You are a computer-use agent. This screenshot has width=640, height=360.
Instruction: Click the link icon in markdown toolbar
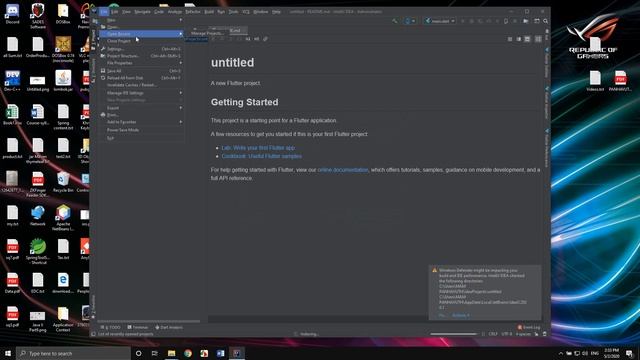pyautogui.click(x=265, y=39)
